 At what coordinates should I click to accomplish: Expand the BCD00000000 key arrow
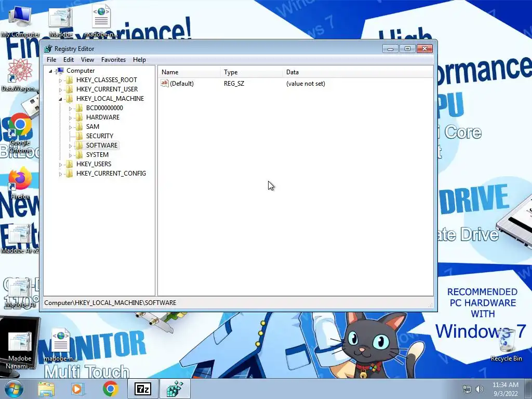coord(70,109)
